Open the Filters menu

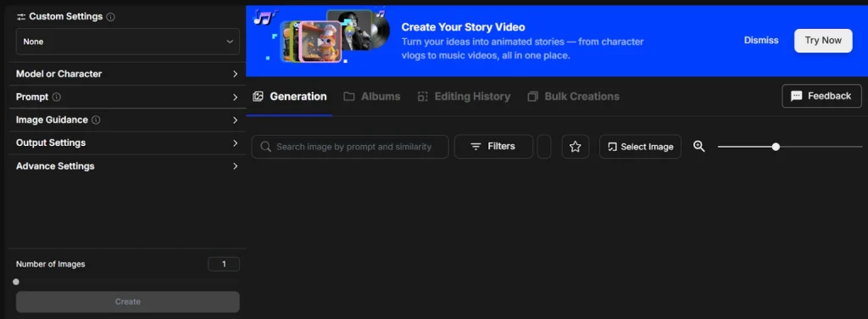click(493, 147)
